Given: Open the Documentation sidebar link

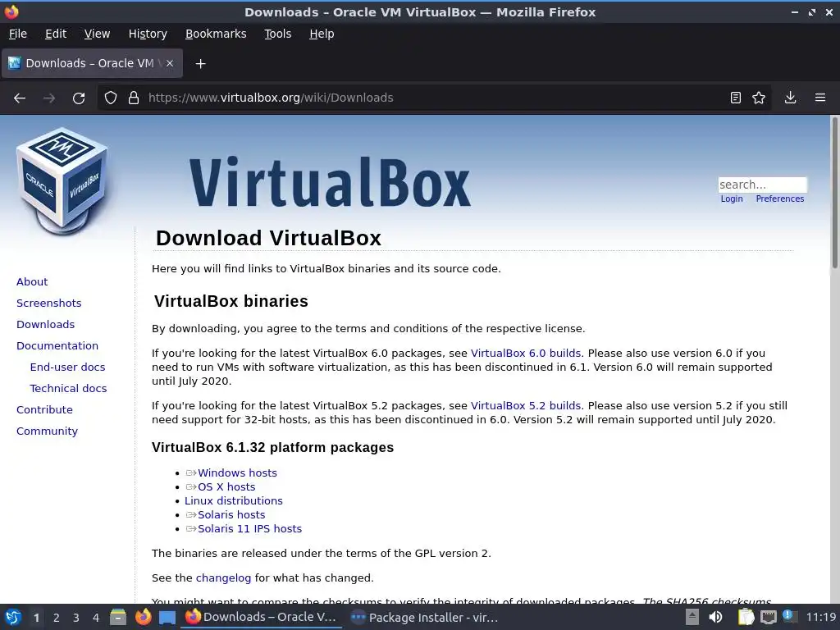Looking at the screenshot, I should click(x=57, y=346).
